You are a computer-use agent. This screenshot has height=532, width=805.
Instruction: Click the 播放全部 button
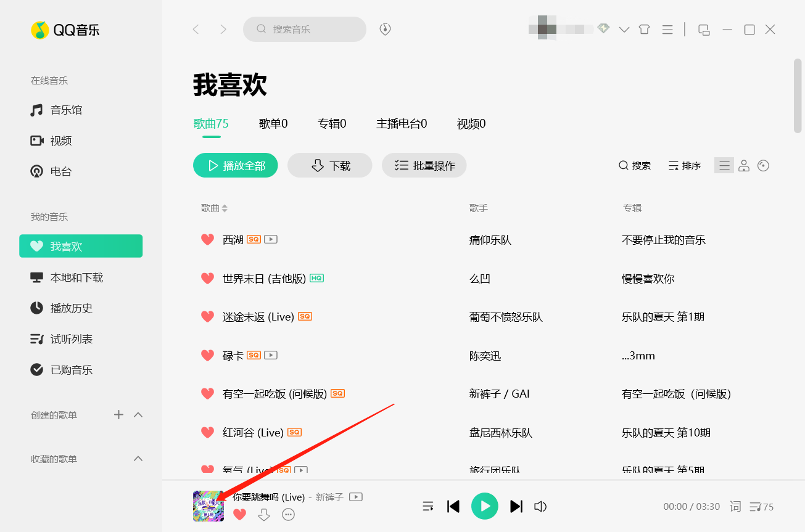click(x=235, y=165)
